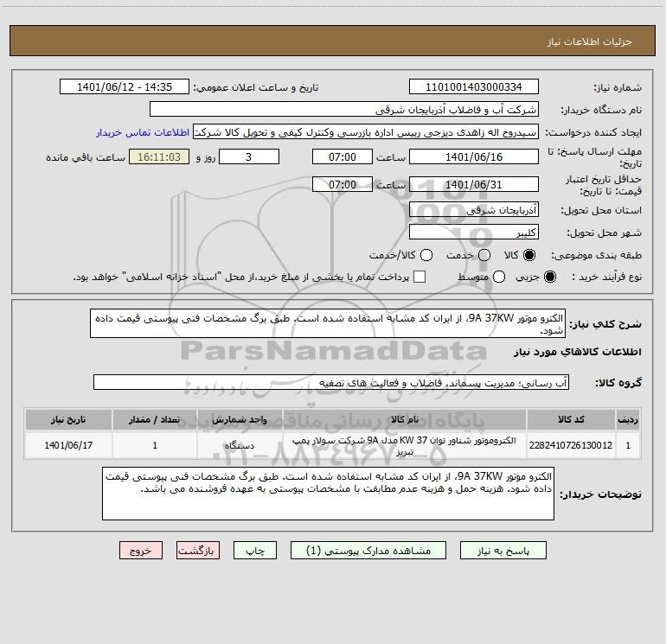Select the کالا/خدمت radio button

426,255
